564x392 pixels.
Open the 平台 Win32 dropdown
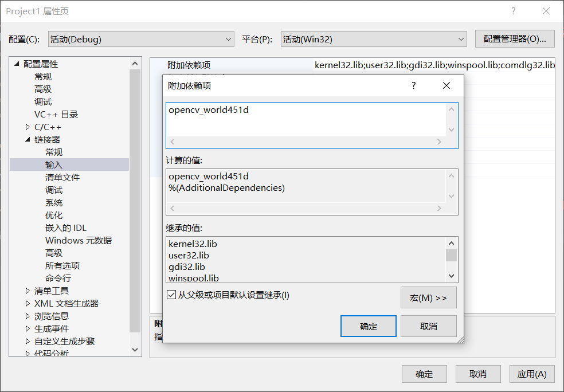(374, 39)
